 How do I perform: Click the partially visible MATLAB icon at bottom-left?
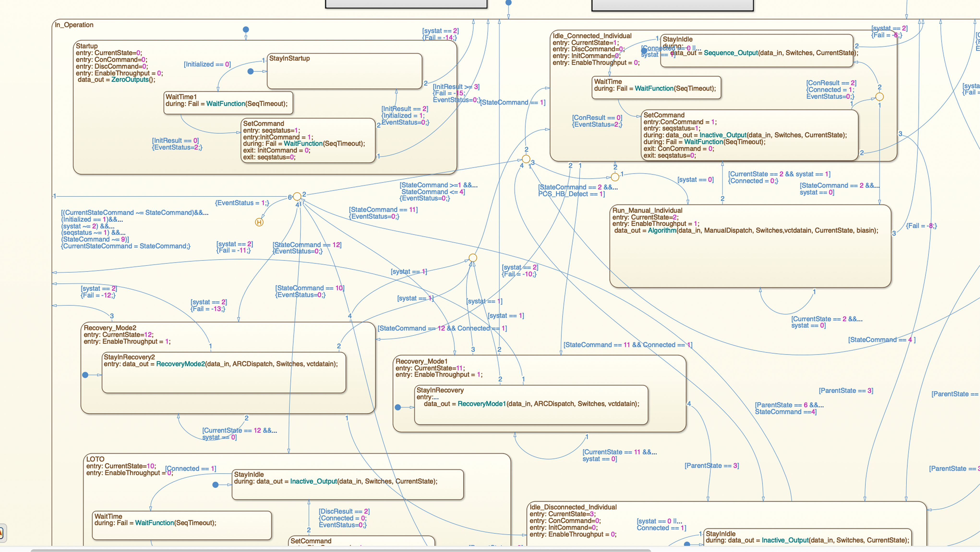click(1, 533)
